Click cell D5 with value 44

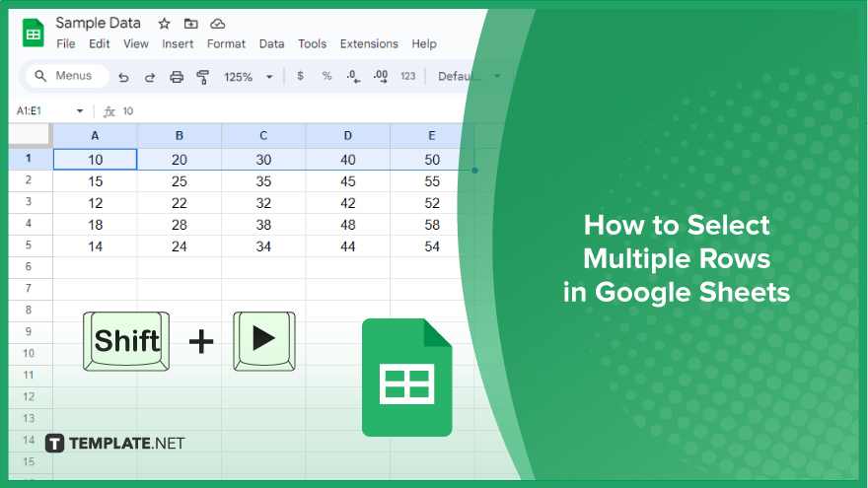pos(347,245)
